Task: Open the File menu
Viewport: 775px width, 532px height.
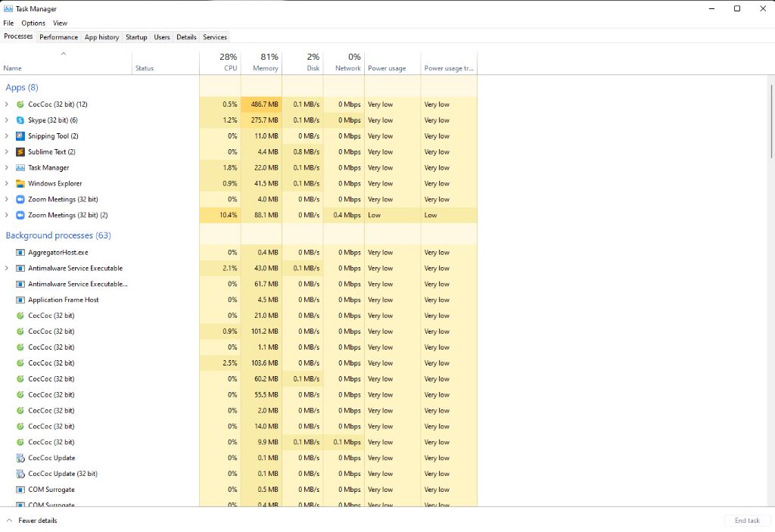Action: tap(8, 23)
